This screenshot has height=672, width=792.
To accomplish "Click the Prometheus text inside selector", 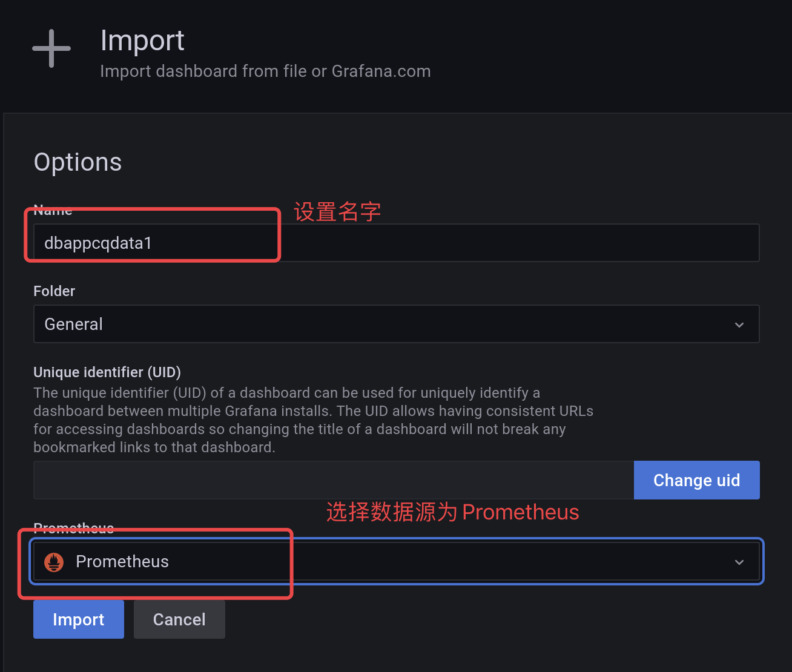I will (x=122, y=562).
